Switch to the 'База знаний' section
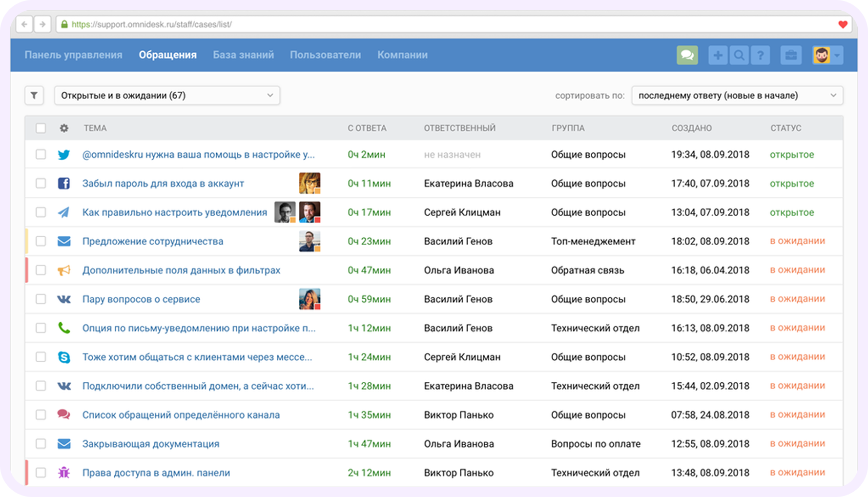This screenshot has height=497, width=868. click(243, 55)
